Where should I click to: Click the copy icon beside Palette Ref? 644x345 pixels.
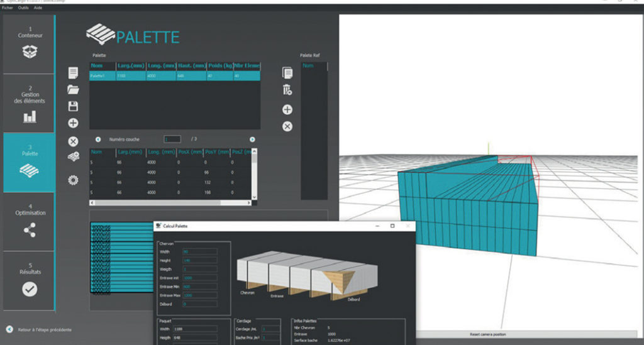[x=287, y=73]
